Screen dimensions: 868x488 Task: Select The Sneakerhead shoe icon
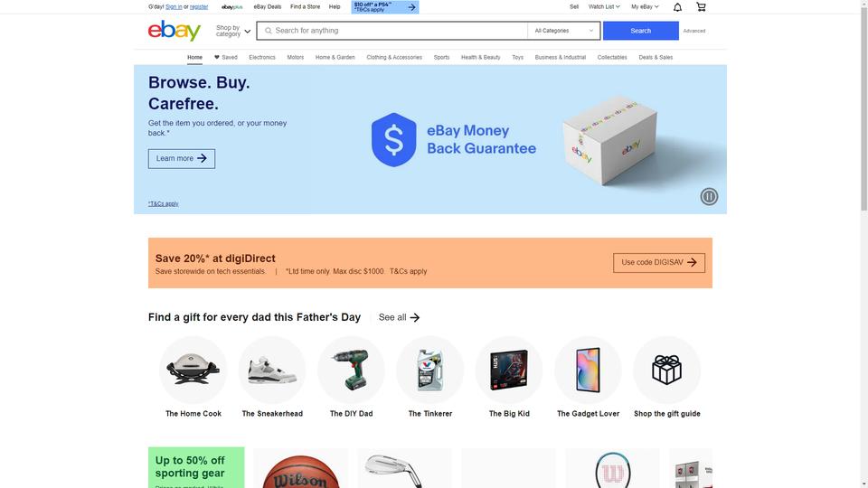[x=272, y=370]
